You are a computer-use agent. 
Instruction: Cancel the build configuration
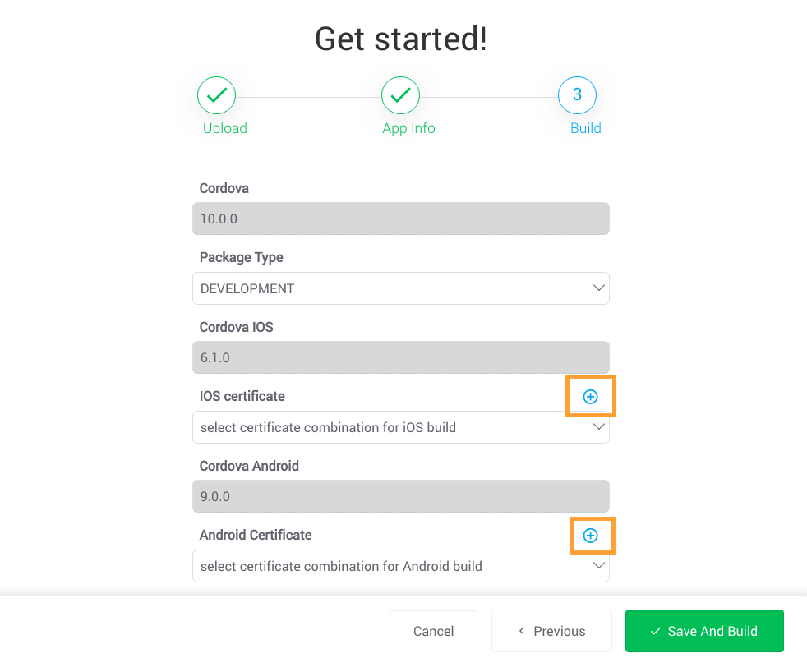(x=433, y=631)
